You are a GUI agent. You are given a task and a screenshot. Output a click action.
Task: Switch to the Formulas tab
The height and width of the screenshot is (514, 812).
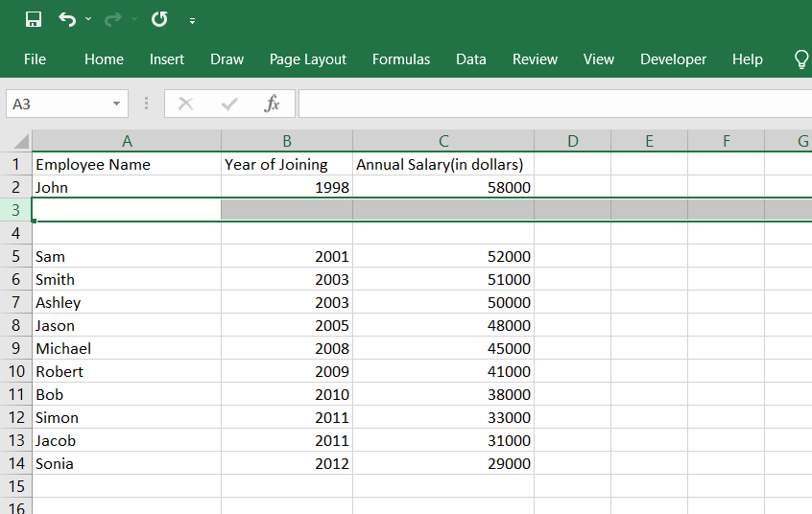click(x=401, y=59)
